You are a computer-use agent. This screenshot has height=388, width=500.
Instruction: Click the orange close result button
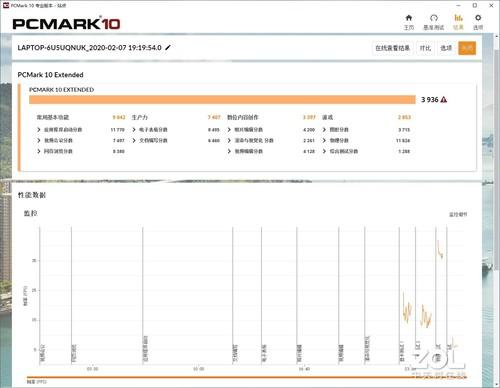(x=467, y=48)
